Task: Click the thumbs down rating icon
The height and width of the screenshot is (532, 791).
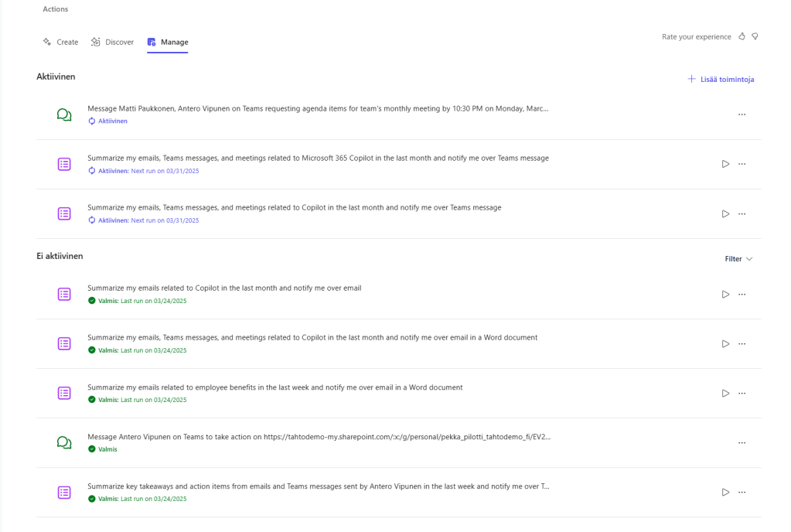Action: (x=755, y=36)
